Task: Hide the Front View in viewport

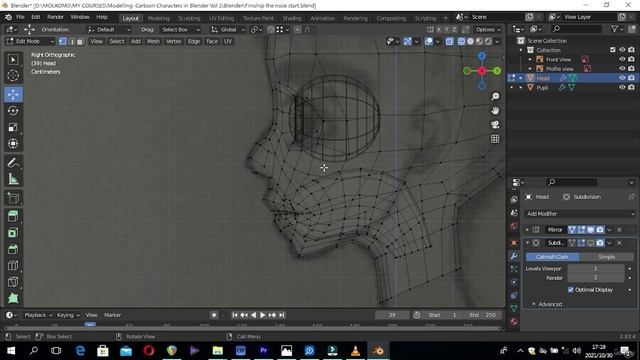Action: pos(622,59)
